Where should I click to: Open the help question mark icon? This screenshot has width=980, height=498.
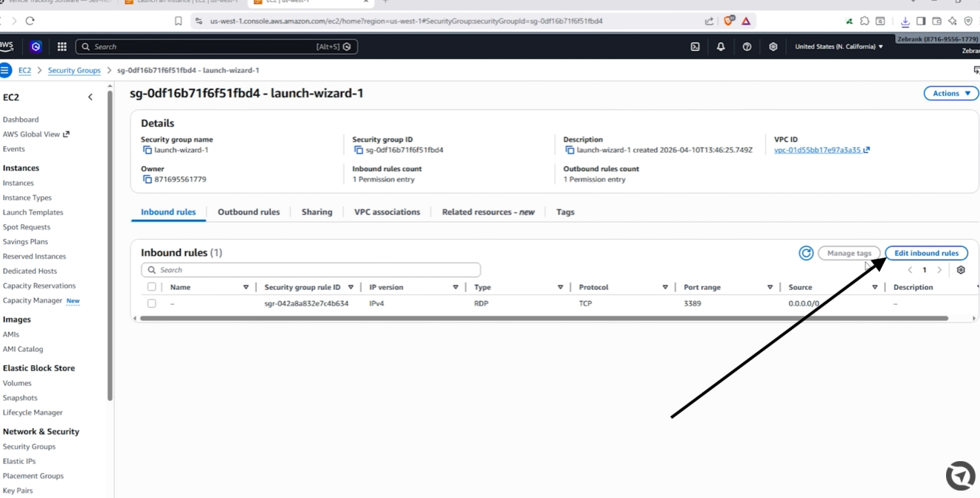[x=747, y=46]
